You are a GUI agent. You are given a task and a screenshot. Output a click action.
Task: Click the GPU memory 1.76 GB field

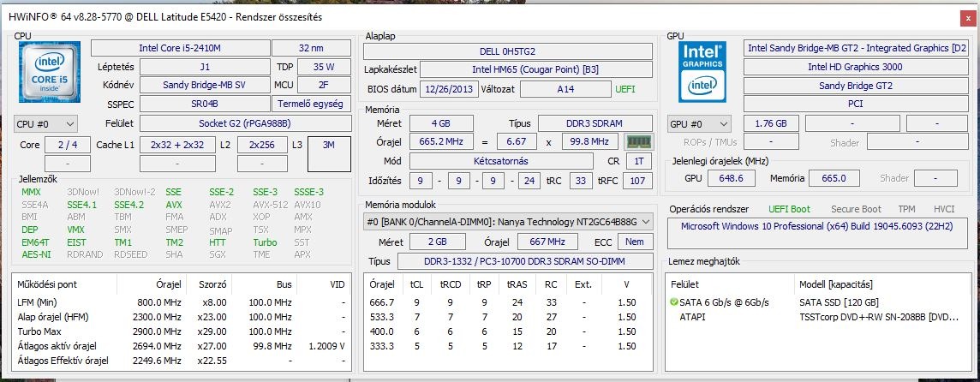[771, 124]
